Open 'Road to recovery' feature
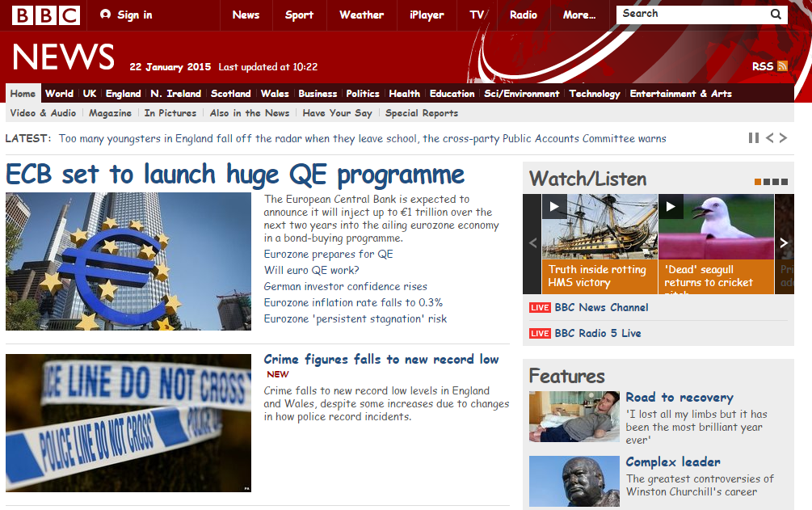Image resolution: width=812 pixels, height=510 pixels. tap(679, 398)
